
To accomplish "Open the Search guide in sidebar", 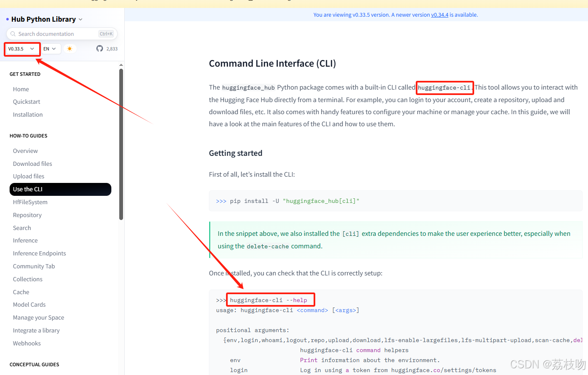I will pos(22,228).
